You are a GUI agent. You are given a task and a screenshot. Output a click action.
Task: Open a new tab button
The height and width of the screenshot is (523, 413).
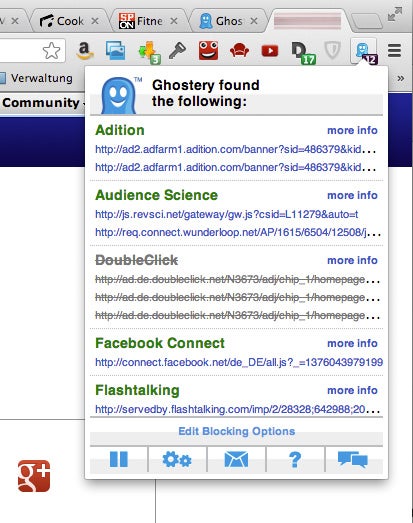point(367,21)
